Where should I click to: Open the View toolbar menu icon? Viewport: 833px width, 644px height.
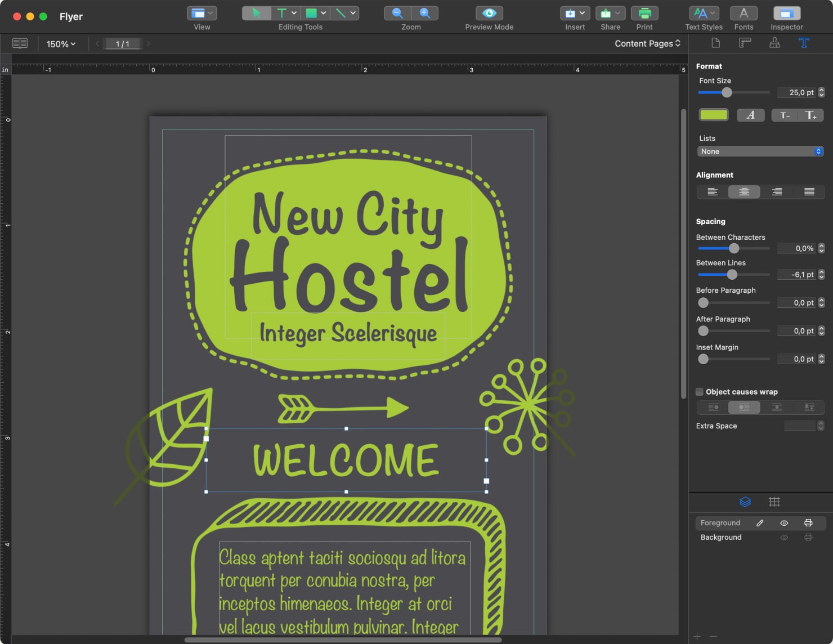pos(201,13)
